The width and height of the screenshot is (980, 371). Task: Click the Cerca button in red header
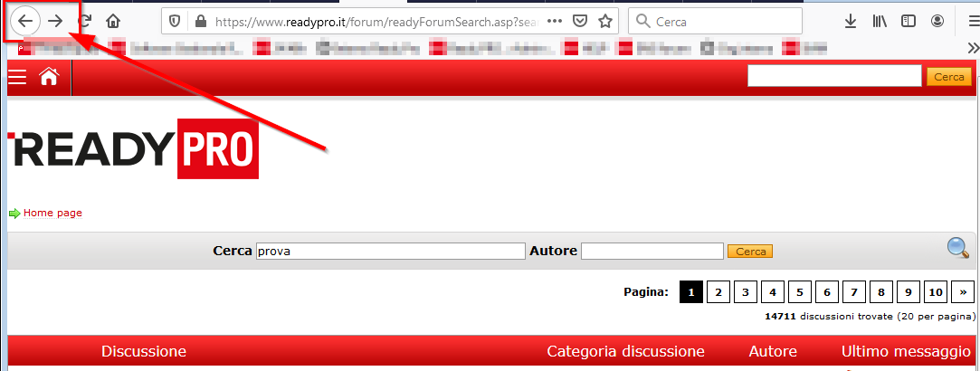(x=948, y=77)
